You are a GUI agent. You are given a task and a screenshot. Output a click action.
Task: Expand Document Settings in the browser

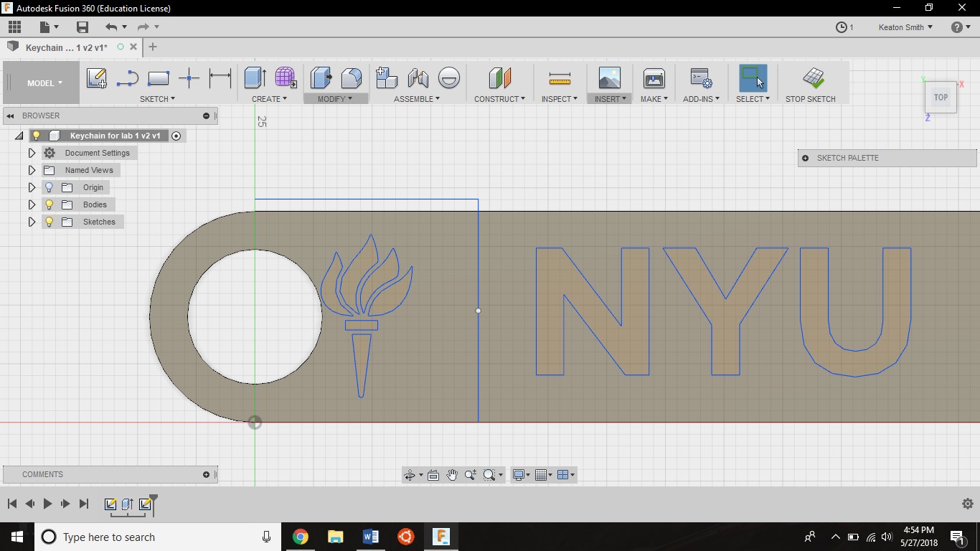pos(32,153)
